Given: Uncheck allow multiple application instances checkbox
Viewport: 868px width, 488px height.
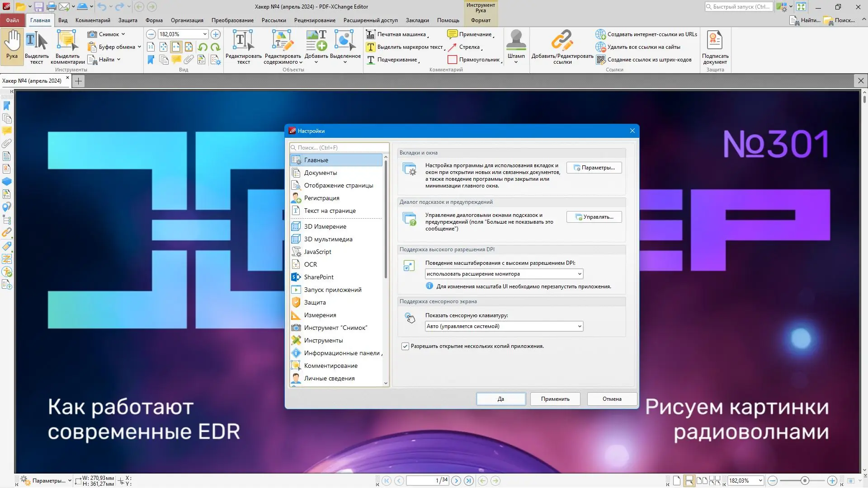Looking at the screenshot, I should click(405, 347).
